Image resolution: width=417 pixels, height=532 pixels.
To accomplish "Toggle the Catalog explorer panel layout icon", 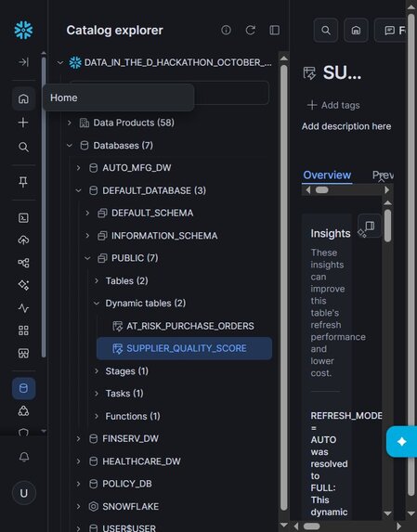I will coord(275,31).
